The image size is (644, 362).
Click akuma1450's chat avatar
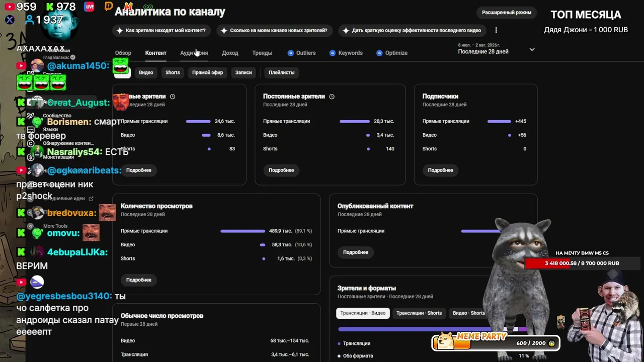coord(37,66)
